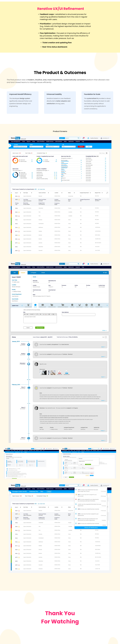Open the Top 5 issue types dropdown
The height and width of the screenshot is (644, 120).
click(x=17, y=170)
